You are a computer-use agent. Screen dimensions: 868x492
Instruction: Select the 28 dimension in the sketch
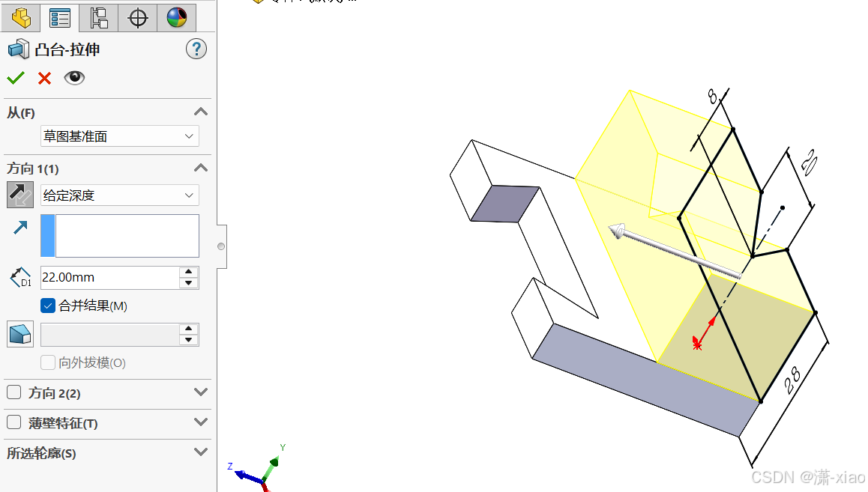pos(792,381)
